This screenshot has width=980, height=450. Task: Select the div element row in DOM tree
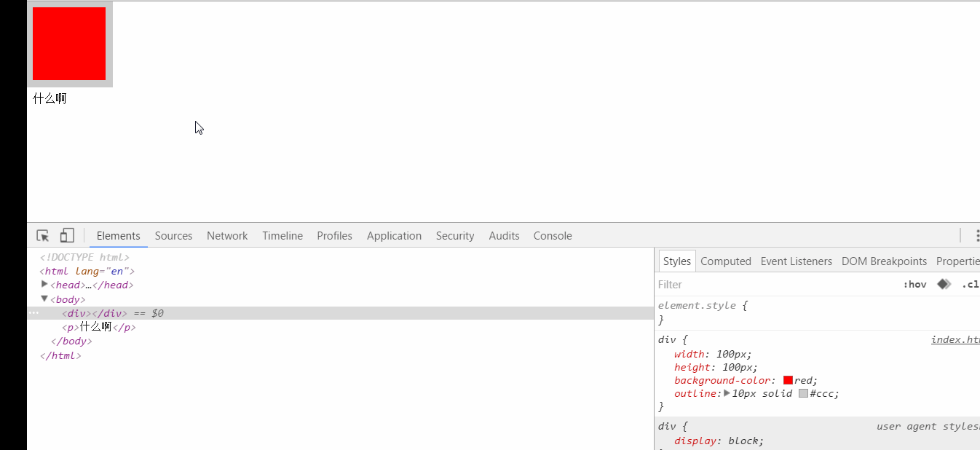pyautogui.click(x=341, y=313)
